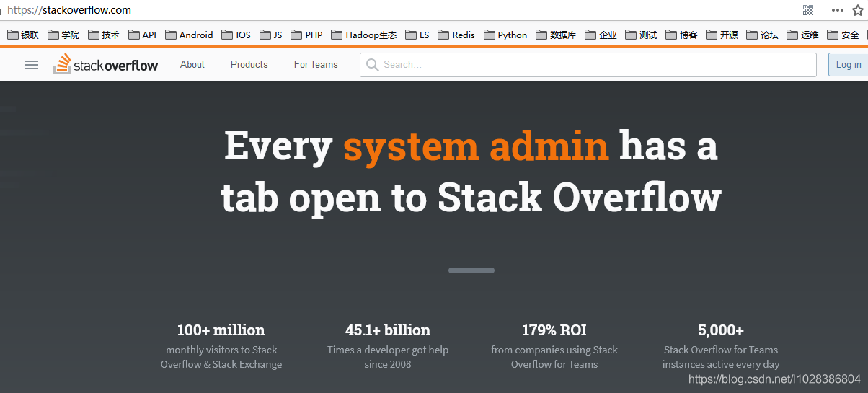Open the 博客 bookmark folder

point(682,35)
